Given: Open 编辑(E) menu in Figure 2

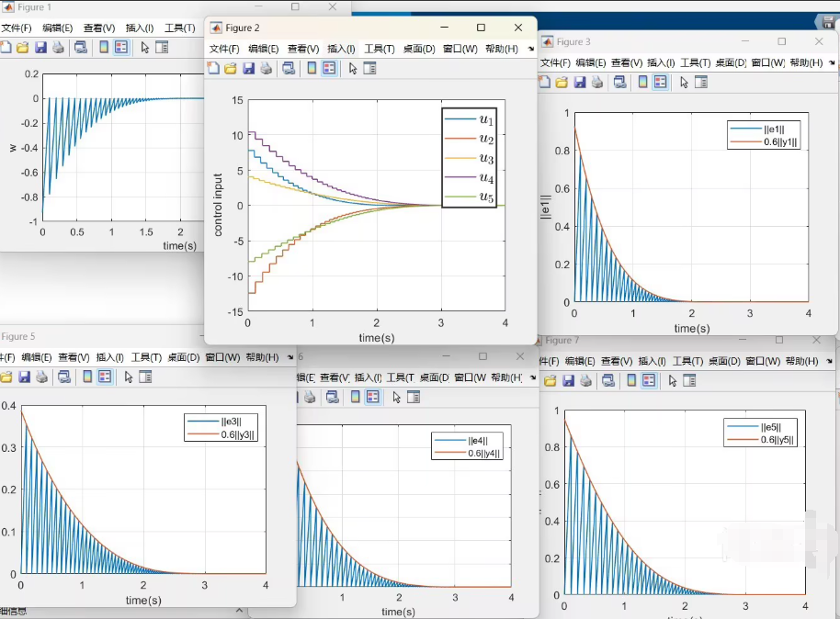Looking at the screenshot, I should [263, 49].
